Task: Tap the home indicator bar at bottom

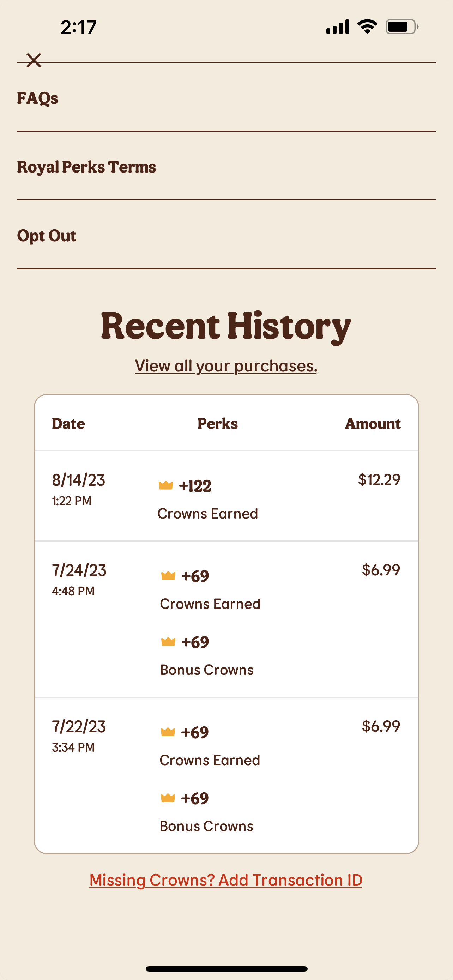Action: coord(226,969)
